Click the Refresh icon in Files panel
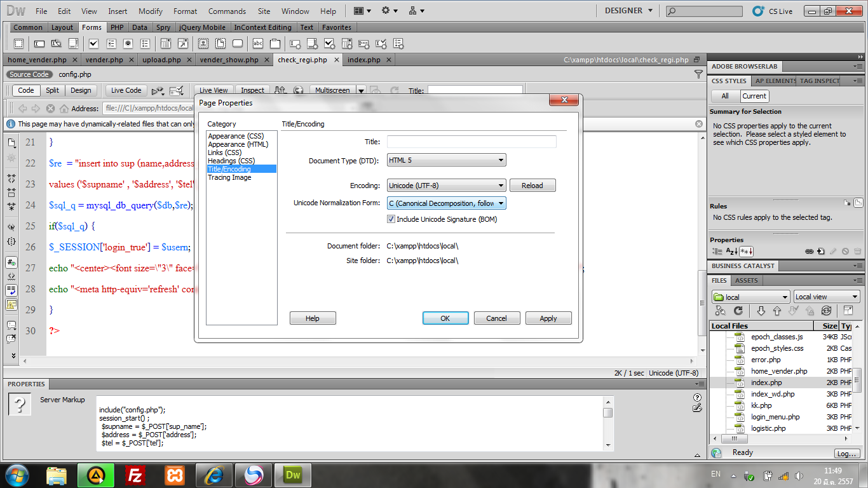 (x=738, y=311)
